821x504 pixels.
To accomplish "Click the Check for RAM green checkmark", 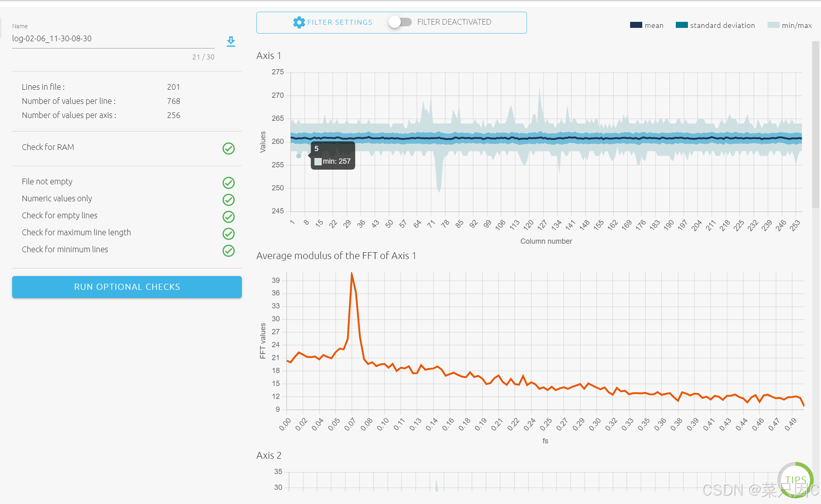I will tap(229, 148).
